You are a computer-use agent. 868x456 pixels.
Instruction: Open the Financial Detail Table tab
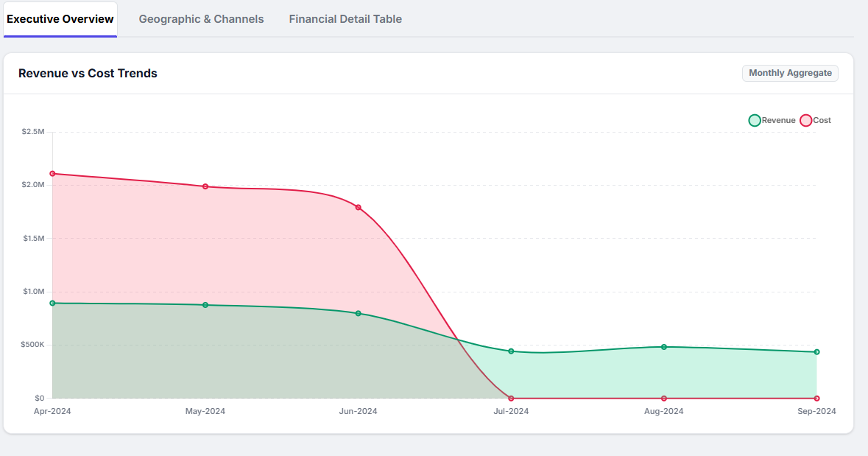345,18
